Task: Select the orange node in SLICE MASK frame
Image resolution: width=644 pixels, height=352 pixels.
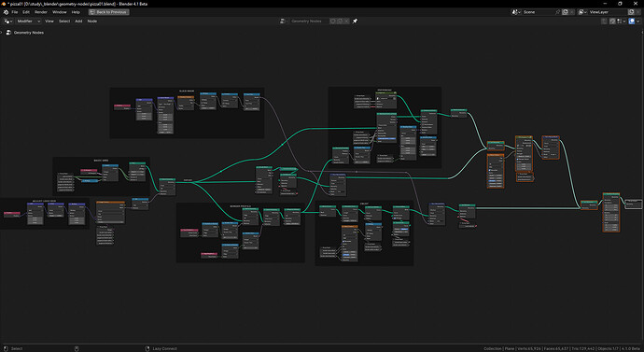Action: click(186, 103)
